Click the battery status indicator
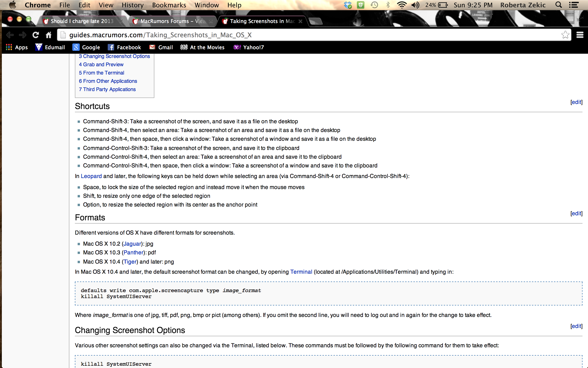The height and width of the screenshot is (368, 588). point(436,5)
